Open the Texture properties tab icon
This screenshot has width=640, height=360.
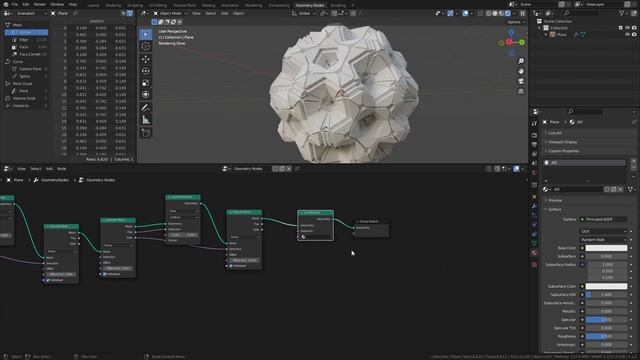pyautogui.click(x=534, y=264)
